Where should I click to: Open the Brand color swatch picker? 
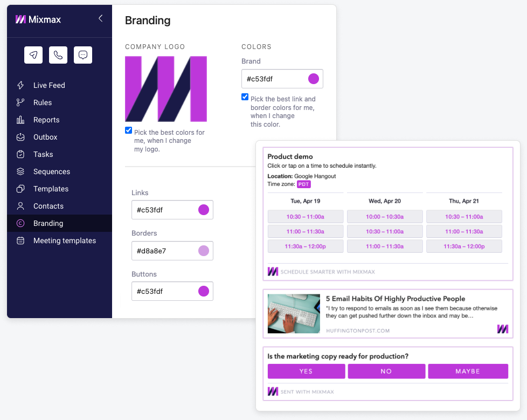[x=314, y=79]
